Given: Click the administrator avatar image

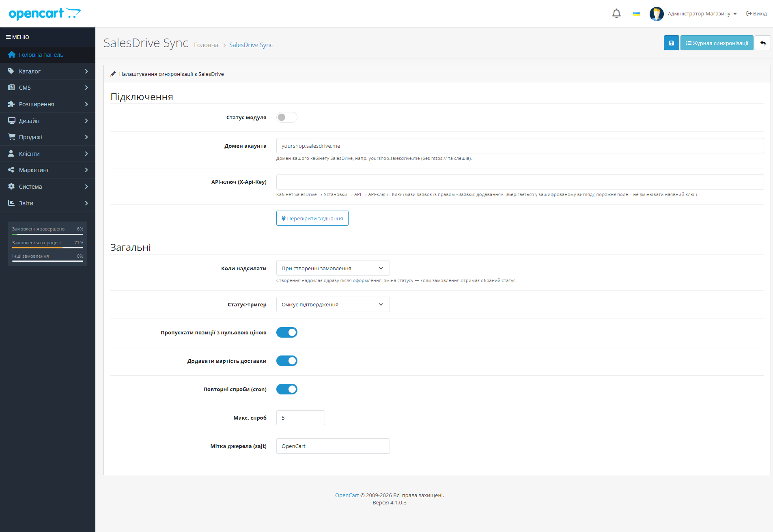Looking at the screenshot, I should point(657,14).
